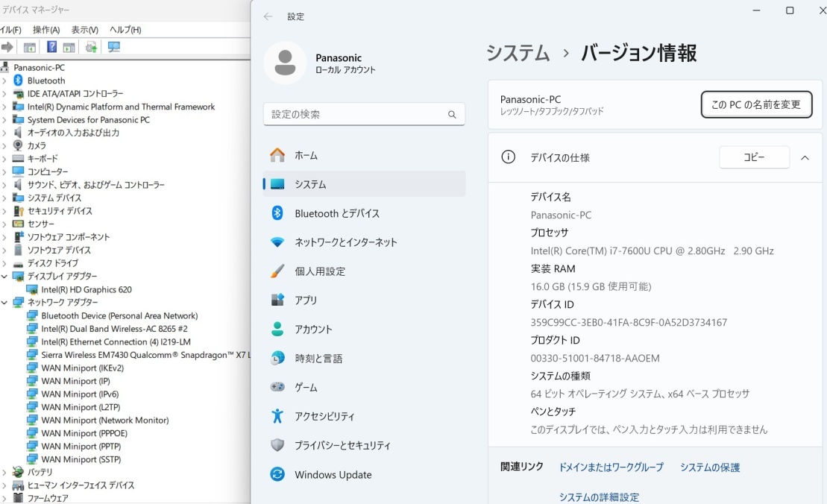This screenshot has height=504, width=827.
Task: Expand the ヒューマン インターフェイス デバイス node
Action: click(x=4, y=485)
